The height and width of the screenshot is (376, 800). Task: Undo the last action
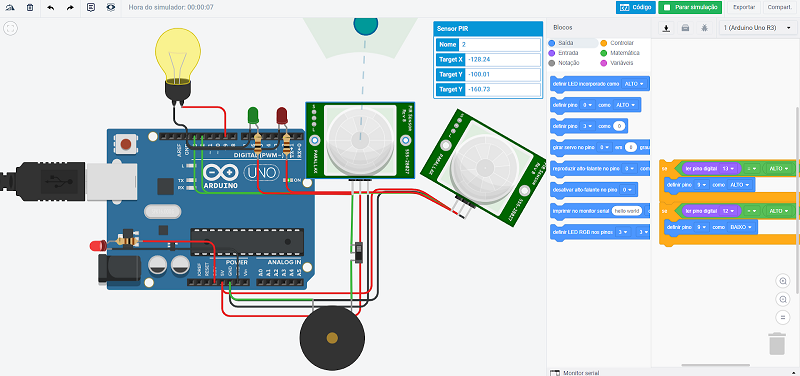point(51,8)
